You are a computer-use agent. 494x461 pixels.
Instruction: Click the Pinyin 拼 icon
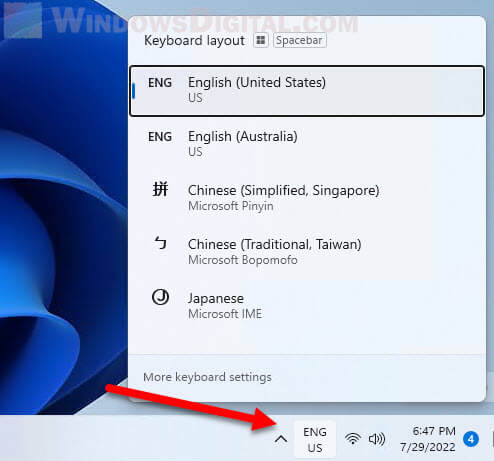[x=160, y=190]
